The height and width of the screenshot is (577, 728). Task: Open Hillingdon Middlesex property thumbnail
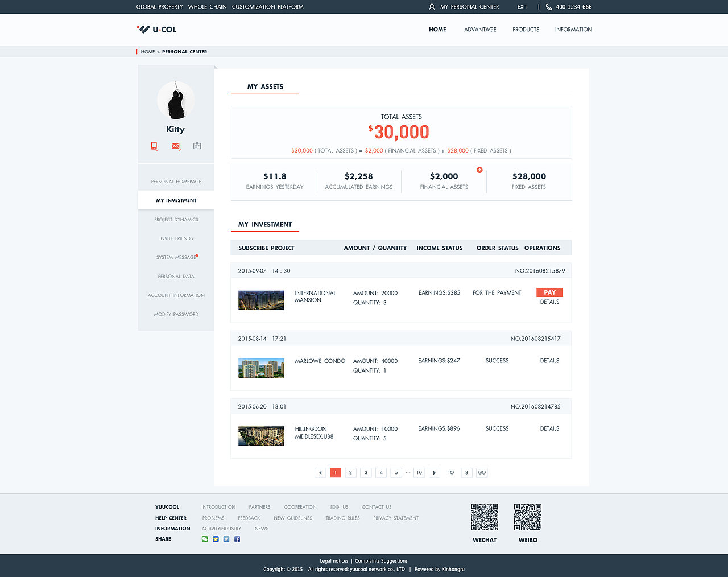pos(261,436)
